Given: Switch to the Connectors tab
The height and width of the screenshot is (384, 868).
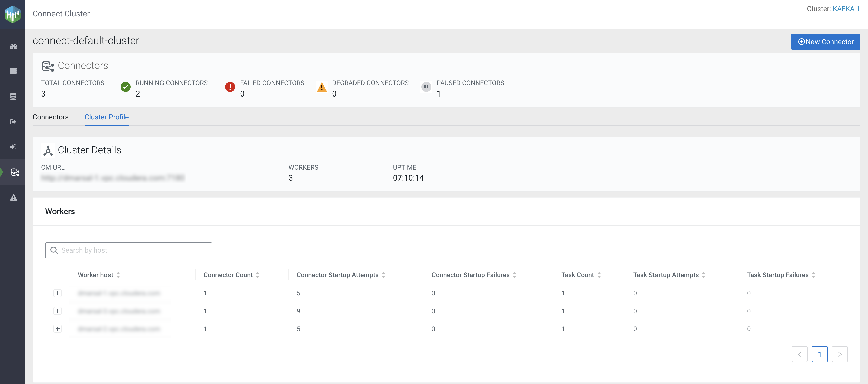Looking at the screenshot, I should pos(50,117).
